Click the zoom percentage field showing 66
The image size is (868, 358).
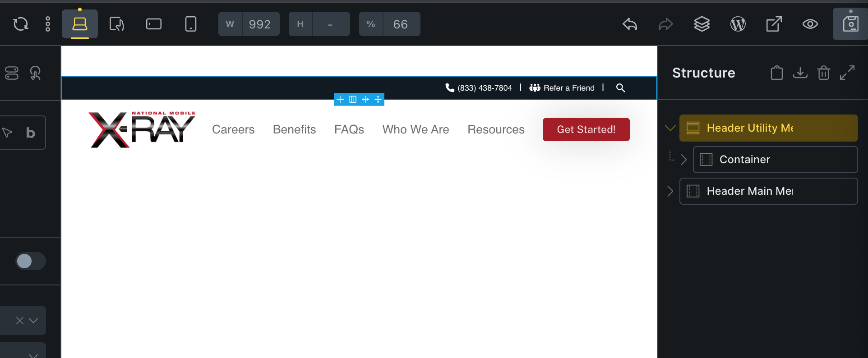point(390,24)
